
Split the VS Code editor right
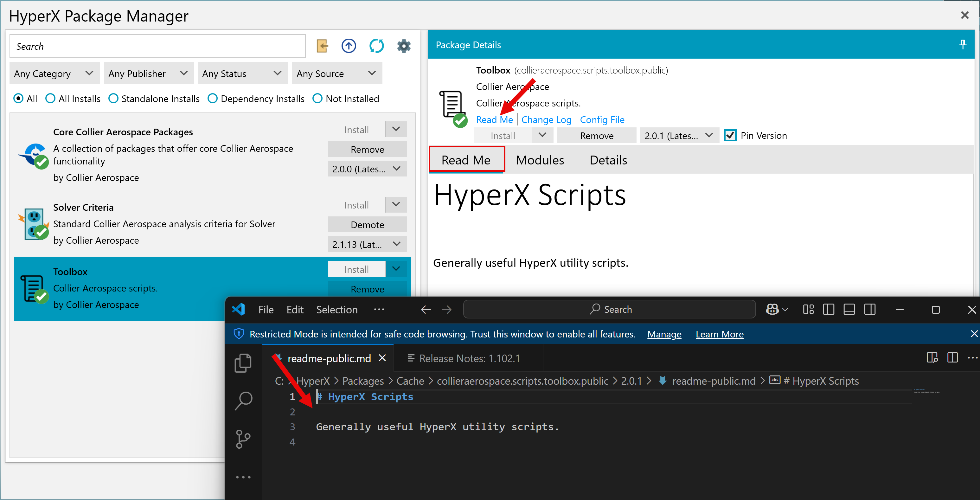(953, 358)
